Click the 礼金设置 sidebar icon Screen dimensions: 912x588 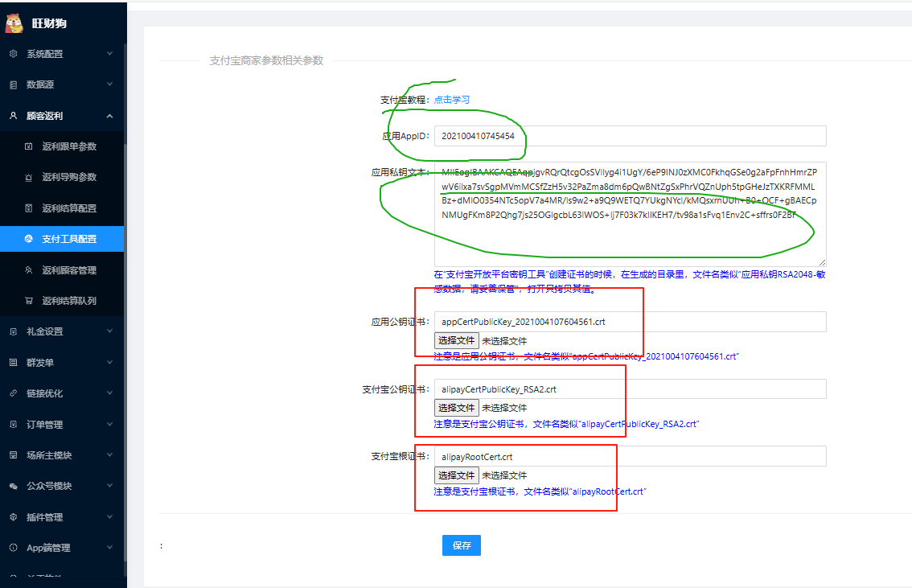point(13,331)
